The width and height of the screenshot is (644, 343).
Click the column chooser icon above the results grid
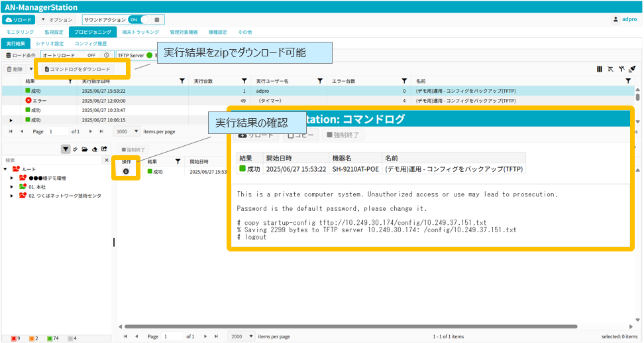pyautogui.click(x=600, y=68)
